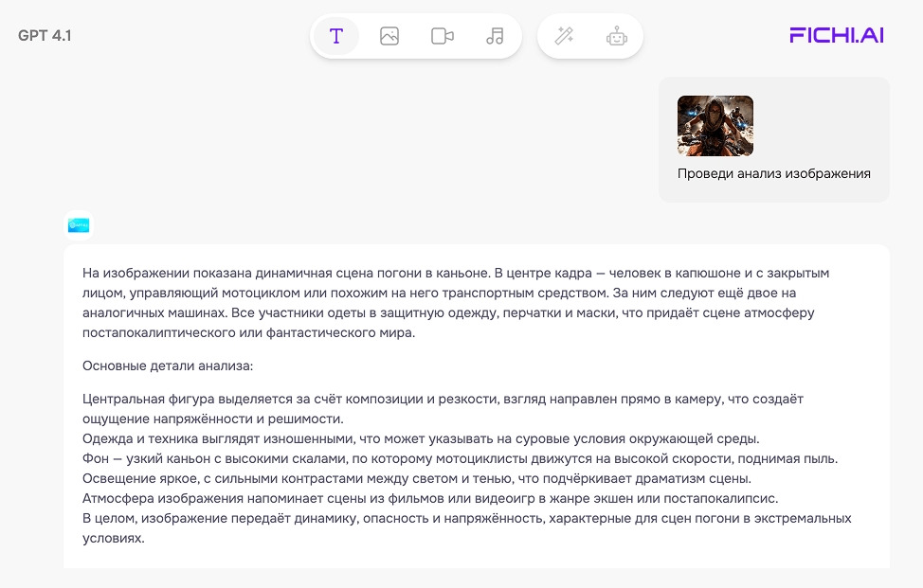Screen dimensions: 923x588
Task: Click the sentence starting "Освещение яркое"
Action: click(x=417, y=478)
